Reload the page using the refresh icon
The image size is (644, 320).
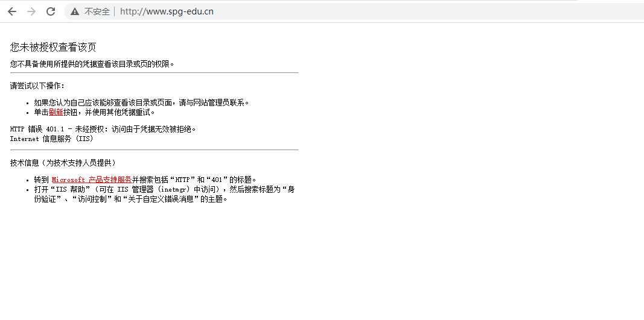(51, 11)
